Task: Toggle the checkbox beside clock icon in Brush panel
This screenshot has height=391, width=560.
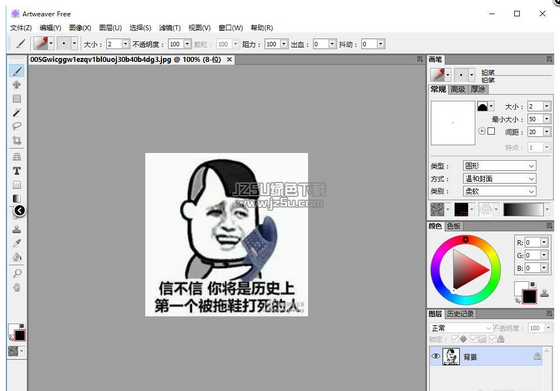Action: click(491, 131)
